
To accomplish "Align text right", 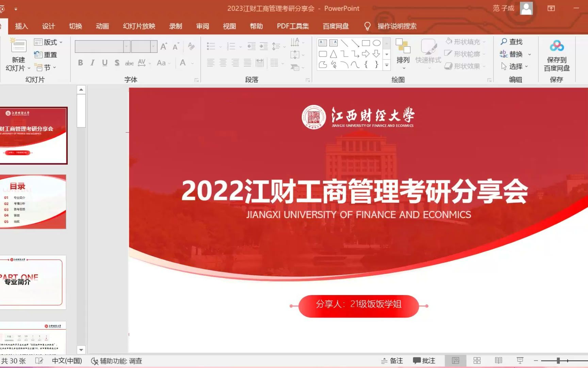I will [x=235, y=63].
